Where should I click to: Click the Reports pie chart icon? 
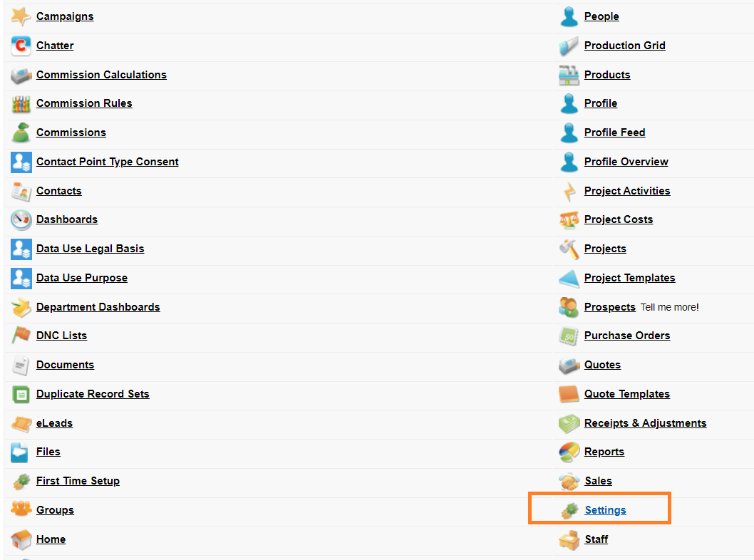(569, 452)
